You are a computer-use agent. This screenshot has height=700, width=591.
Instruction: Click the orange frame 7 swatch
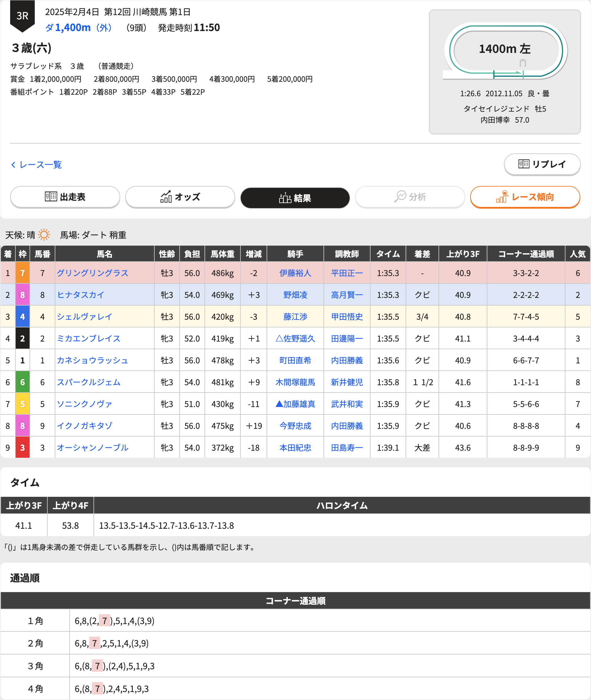click(22, 273)
